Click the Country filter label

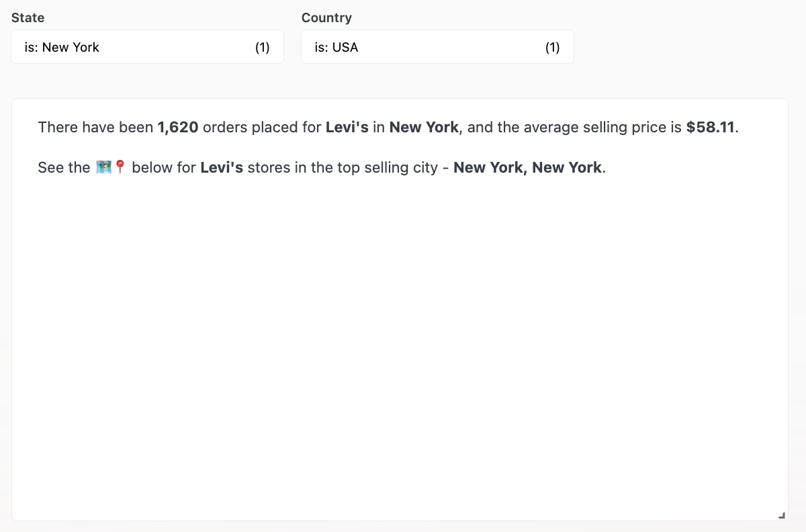click(326, 17)
